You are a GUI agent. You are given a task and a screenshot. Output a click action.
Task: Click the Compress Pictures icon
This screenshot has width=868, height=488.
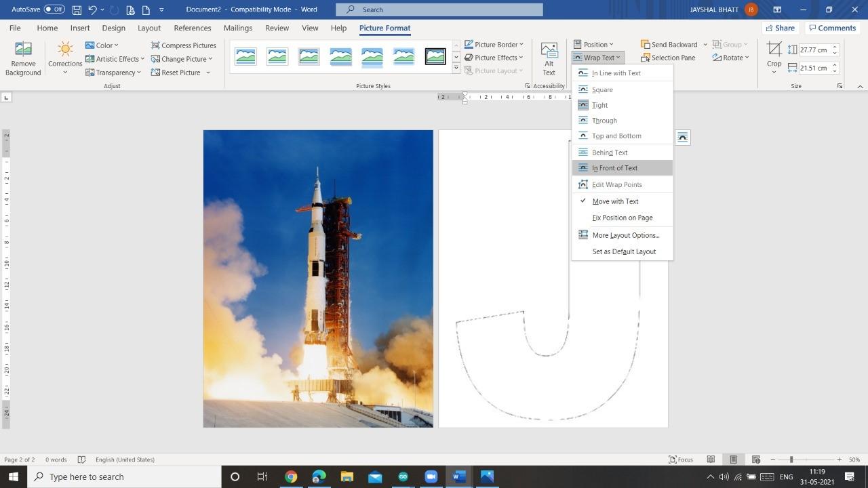pos(155,45)
